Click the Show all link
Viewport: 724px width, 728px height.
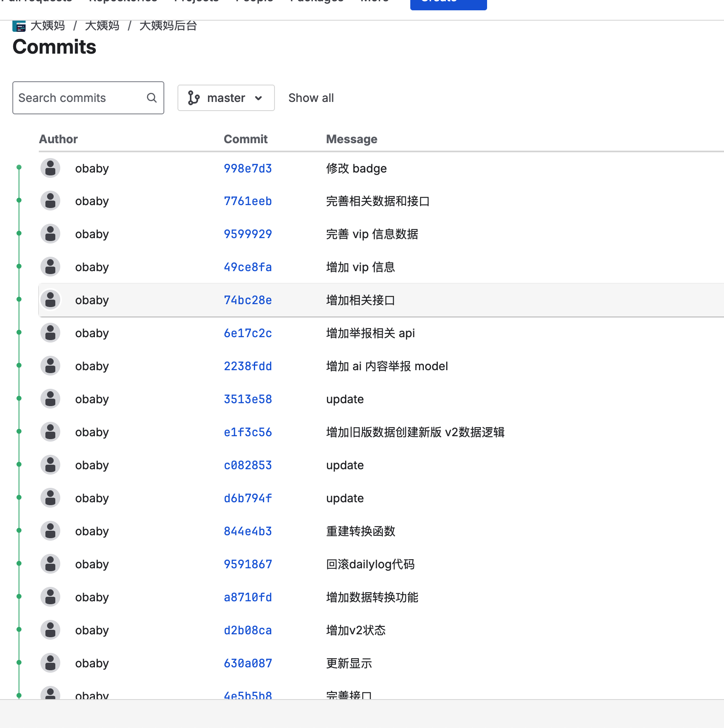tap(311, 98)
